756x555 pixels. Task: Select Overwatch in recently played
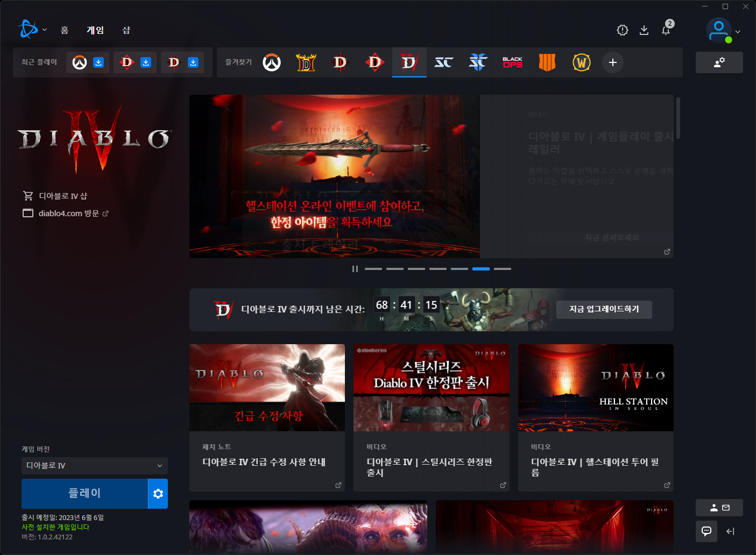[80, 62]
